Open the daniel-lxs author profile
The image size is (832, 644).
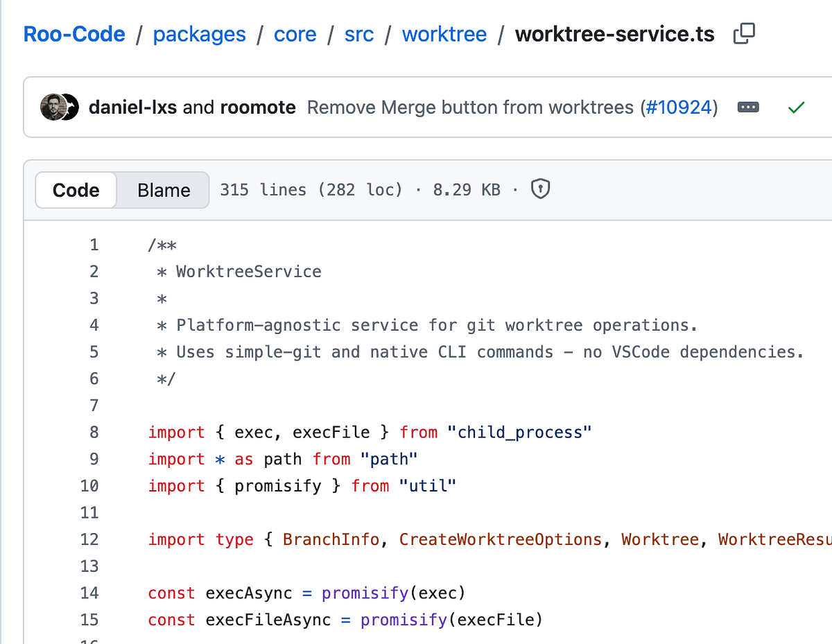tap(132, 107)
